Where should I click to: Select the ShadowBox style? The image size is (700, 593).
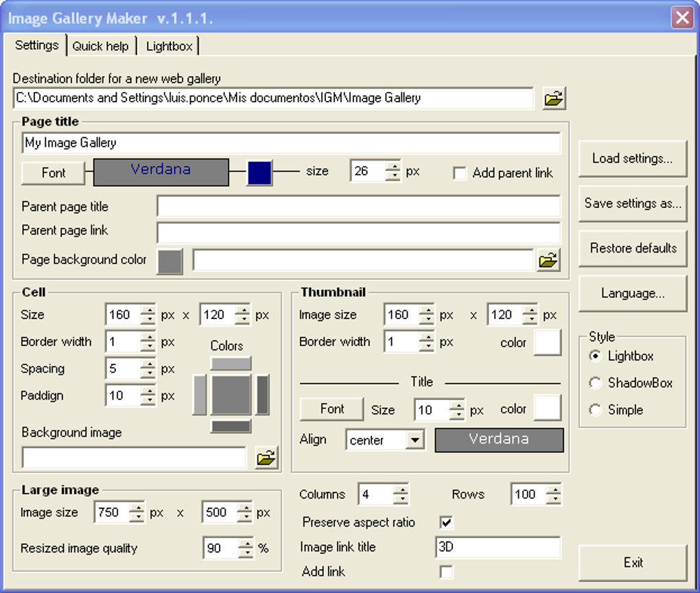(x=594, y=383)
